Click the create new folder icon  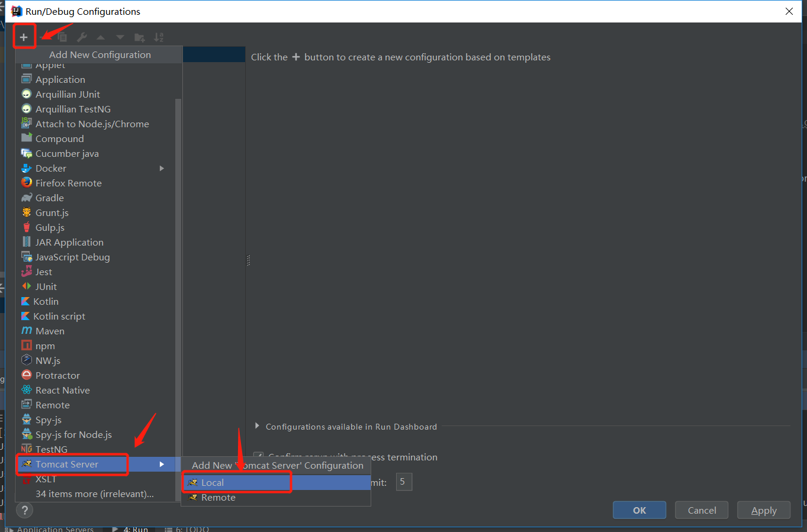click(140, 37)
